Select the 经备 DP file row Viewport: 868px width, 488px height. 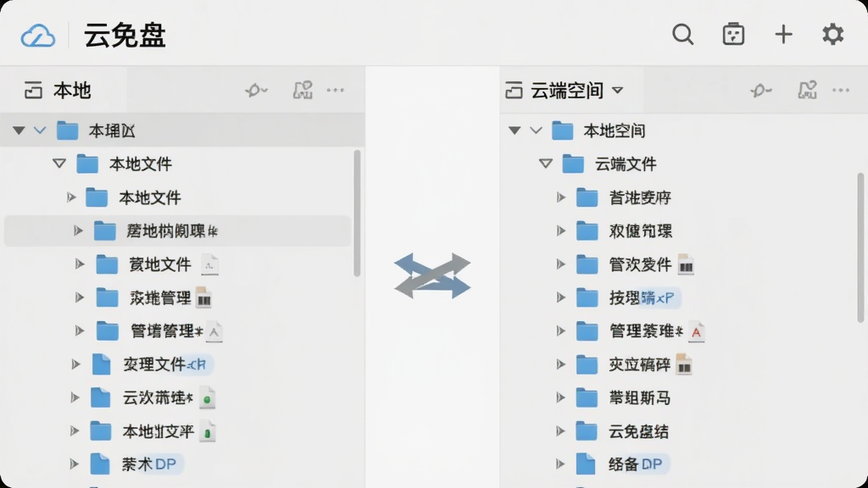[684, 464]
